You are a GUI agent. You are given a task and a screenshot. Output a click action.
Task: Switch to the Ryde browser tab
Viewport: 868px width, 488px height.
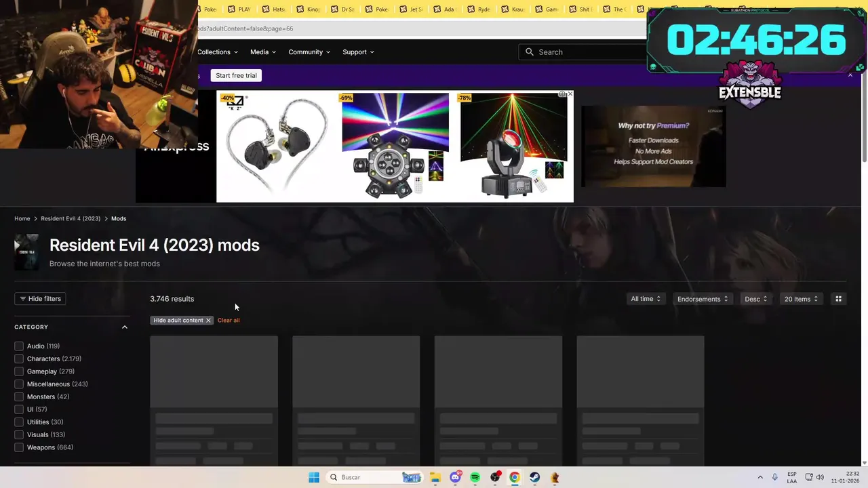coord(479,9)
